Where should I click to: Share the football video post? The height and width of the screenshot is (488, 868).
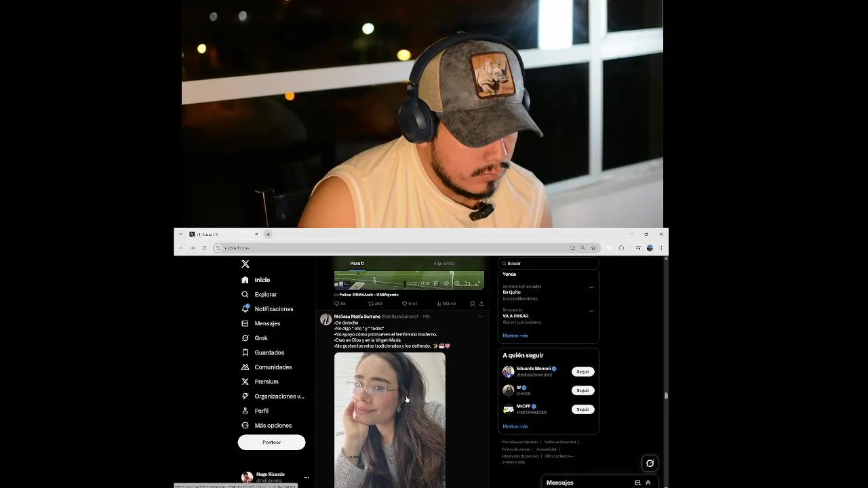(x=481, y=304)
